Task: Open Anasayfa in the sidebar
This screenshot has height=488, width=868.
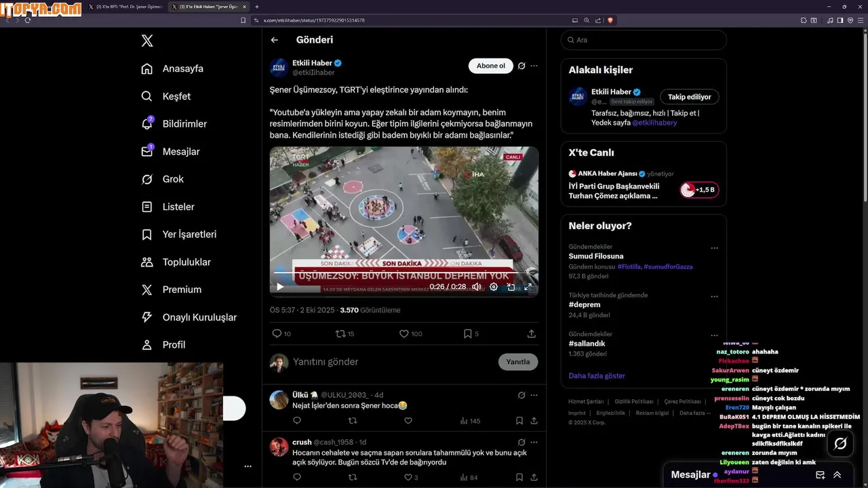Action: coord(172,68)
